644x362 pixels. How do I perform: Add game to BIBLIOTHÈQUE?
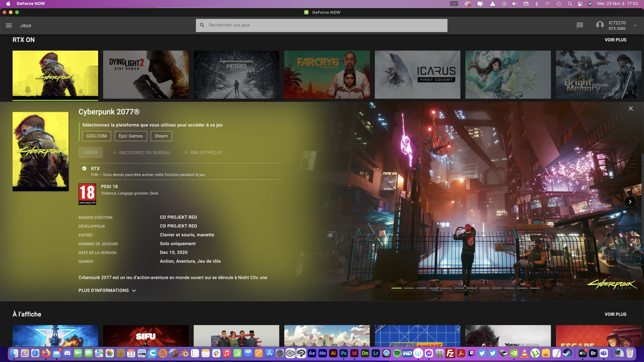pos(203,152)
